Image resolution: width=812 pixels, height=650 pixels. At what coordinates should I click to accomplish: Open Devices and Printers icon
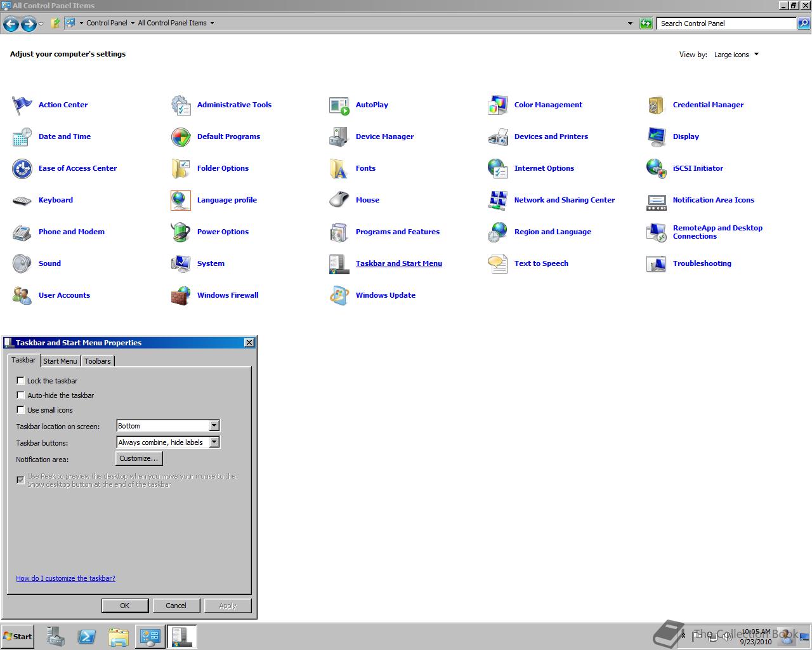[x=498, y=136]
